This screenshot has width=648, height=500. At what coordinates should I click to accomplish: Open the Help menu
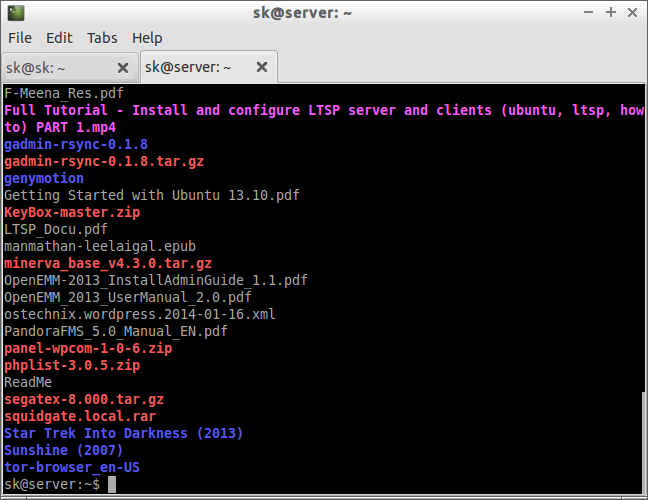tap(147, 38)
